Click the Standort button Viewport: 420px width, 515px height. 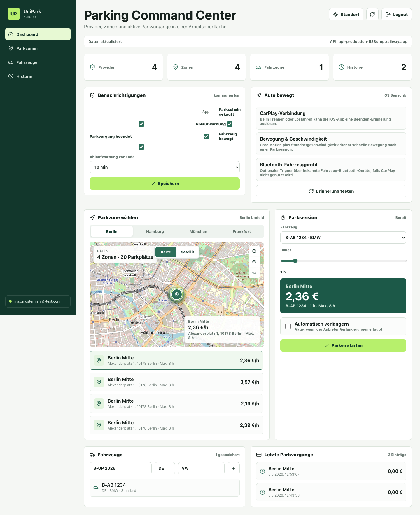[346, 14]
